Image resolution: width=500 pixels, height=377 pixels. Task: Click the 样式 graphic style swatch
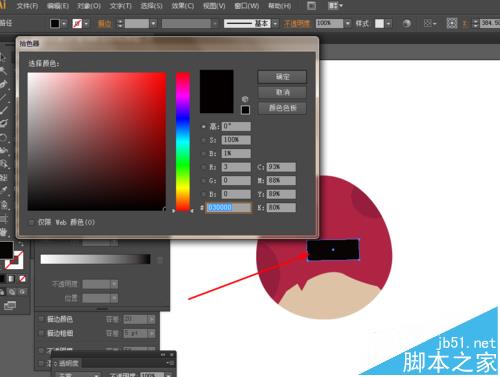pyautogui.click(x=379, y=23)
